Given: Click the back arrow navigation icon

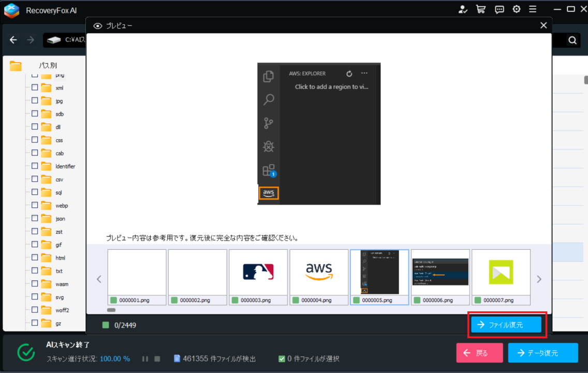Looking at the screenshot, I should tap(13, 40).
